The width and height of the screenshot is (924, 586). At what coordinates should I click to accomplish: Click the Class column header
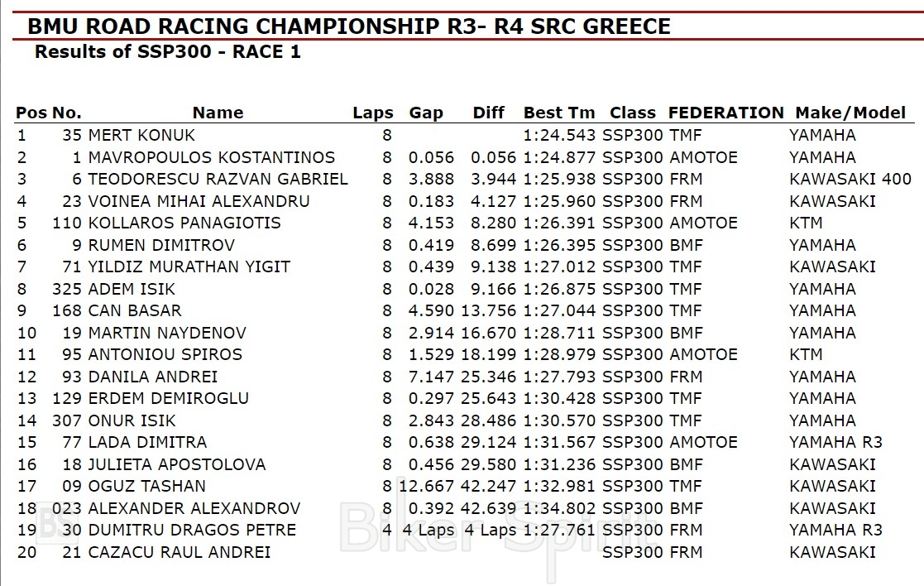coord(633,113)
